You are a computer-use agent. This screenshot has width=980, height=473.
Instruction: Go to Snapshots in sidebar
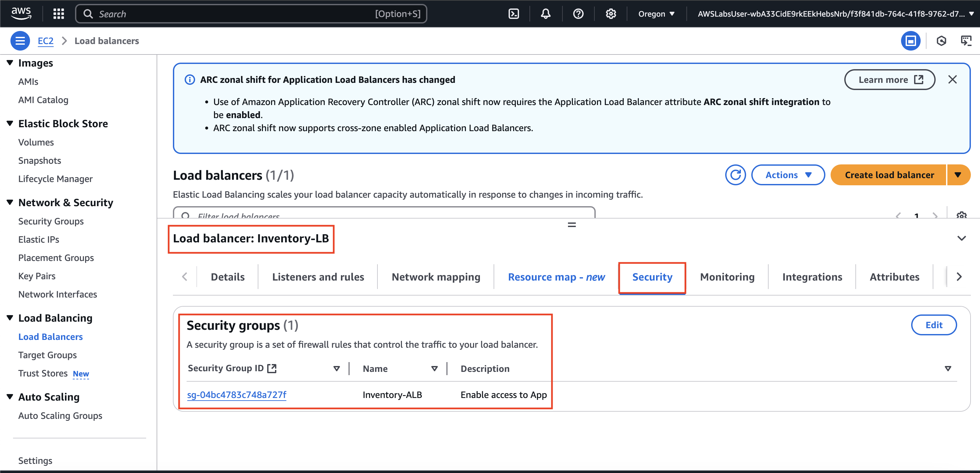tap(39, 160)
